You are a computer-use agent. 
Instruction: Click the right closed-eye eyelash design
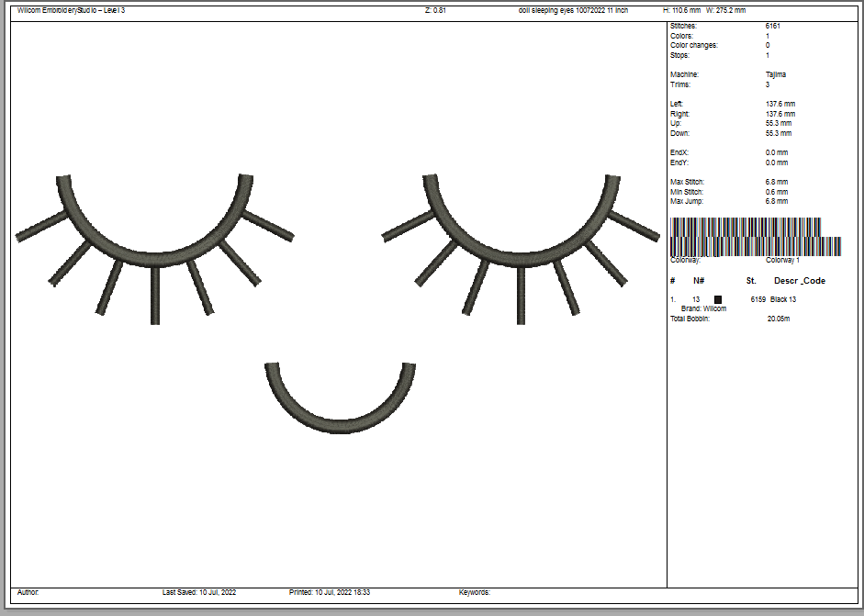[x=521, y=243]
